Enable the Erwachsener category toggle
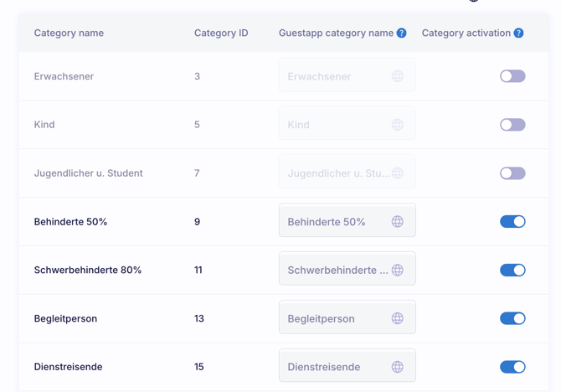 [512, 76]
